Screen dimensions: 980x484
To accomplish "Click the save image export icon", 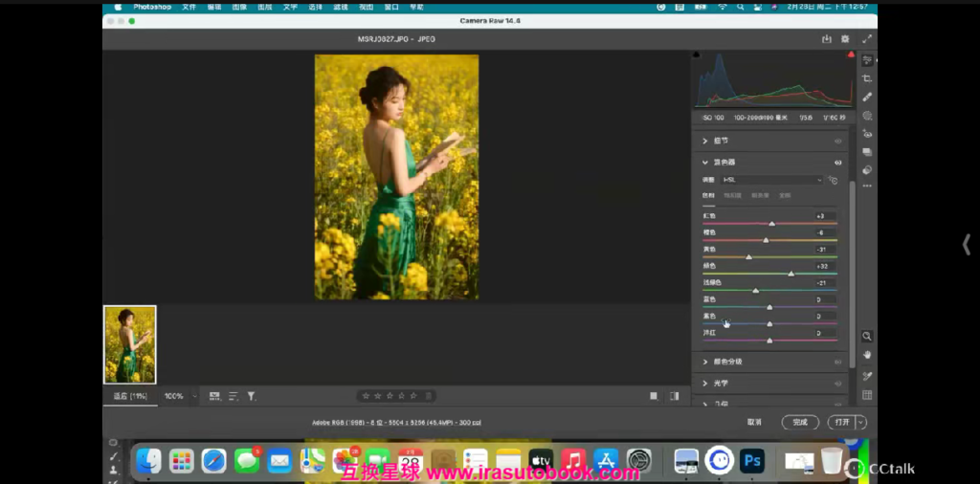I will point(826,38).
